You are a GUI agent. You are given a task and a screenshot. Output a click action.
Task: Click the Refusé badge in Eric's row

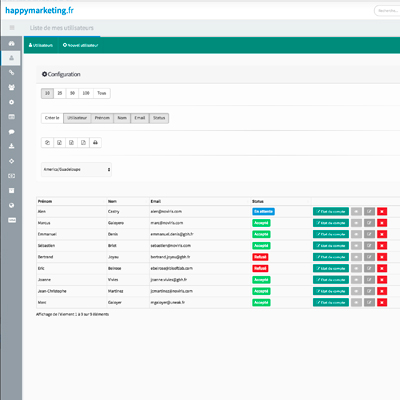pos(260,268)
